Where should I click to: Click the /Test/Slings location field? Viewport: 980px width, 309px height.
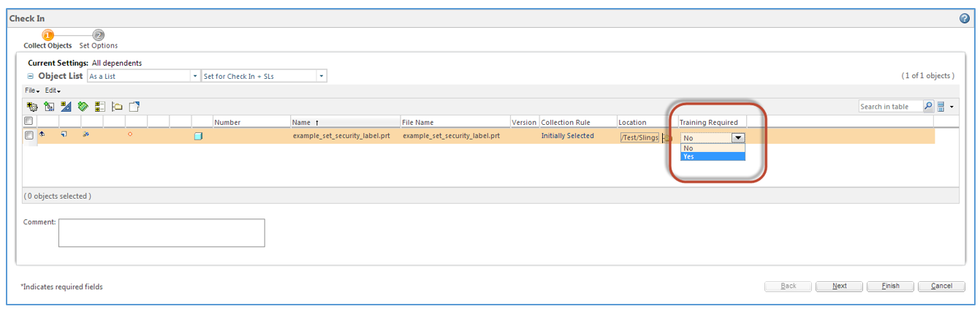click(639, 137)
